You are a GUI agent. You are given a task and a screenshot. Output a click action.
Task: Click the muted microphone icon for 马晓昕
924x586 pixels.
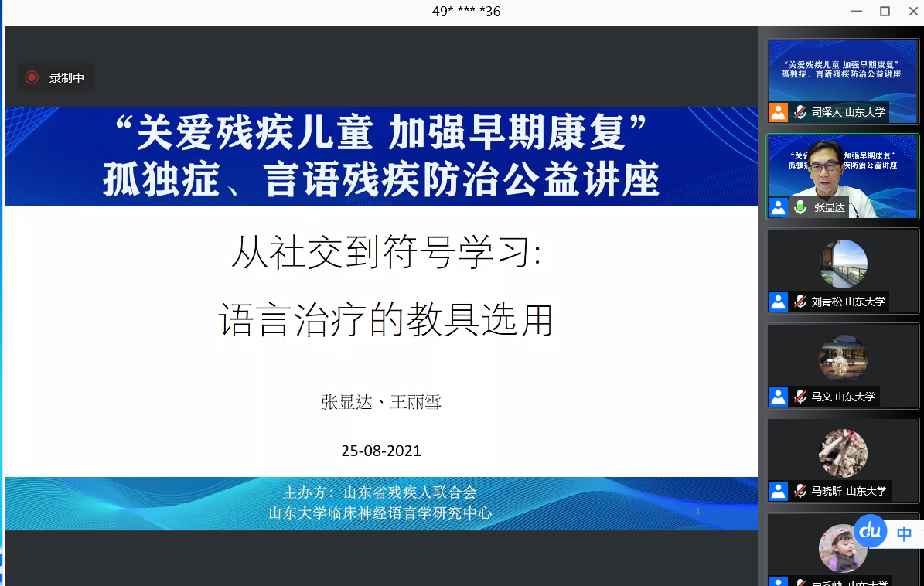[800, 491]
